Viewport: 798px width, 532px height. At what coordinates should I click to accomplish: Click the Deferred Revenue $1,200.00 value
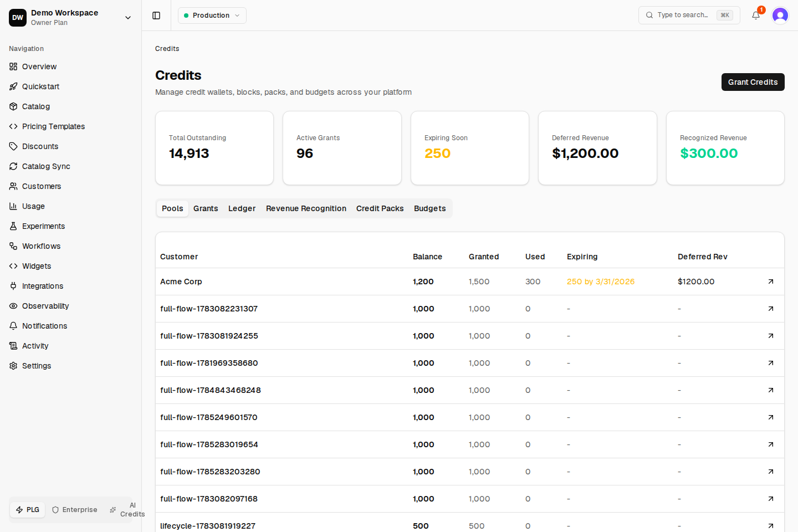click(x=585, y=154)
